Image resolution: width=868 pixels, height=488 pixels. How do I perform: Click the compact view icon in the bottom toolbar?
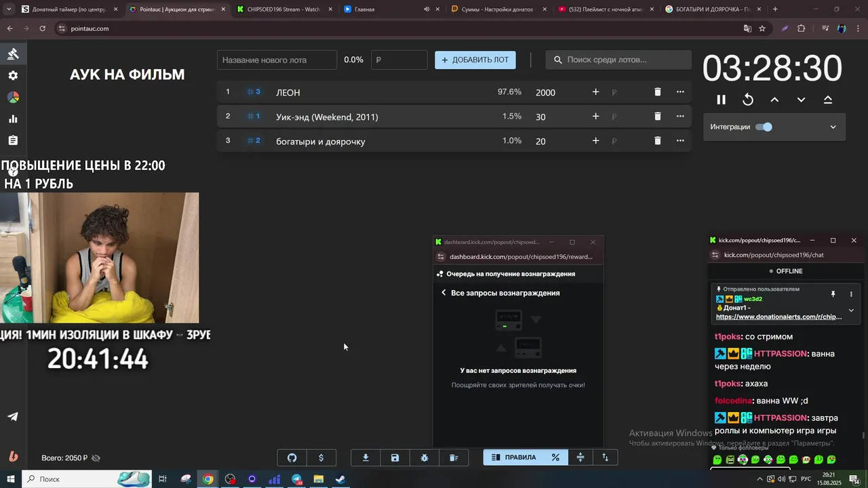point(580,457)
